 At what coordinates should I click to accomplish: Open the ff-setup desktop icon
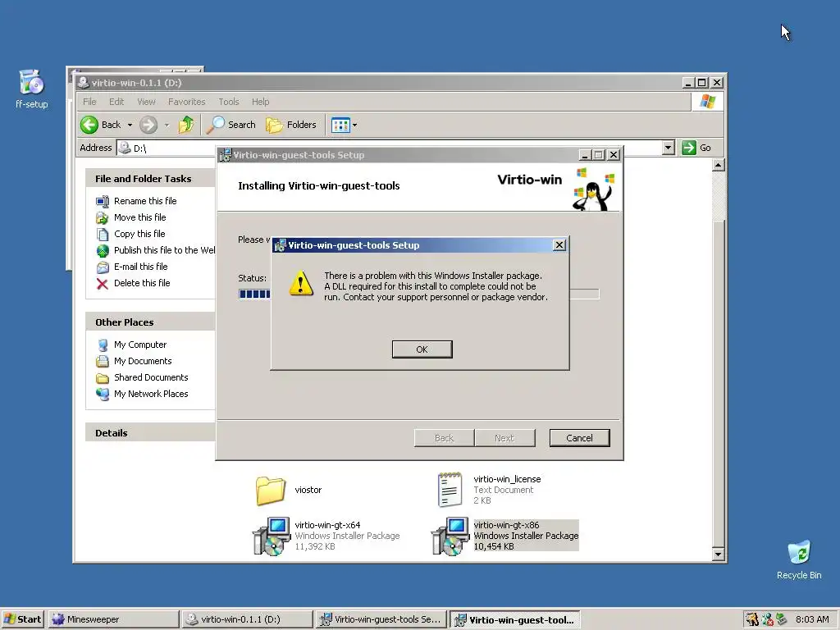pyautogui.click(x=32, y=89)
